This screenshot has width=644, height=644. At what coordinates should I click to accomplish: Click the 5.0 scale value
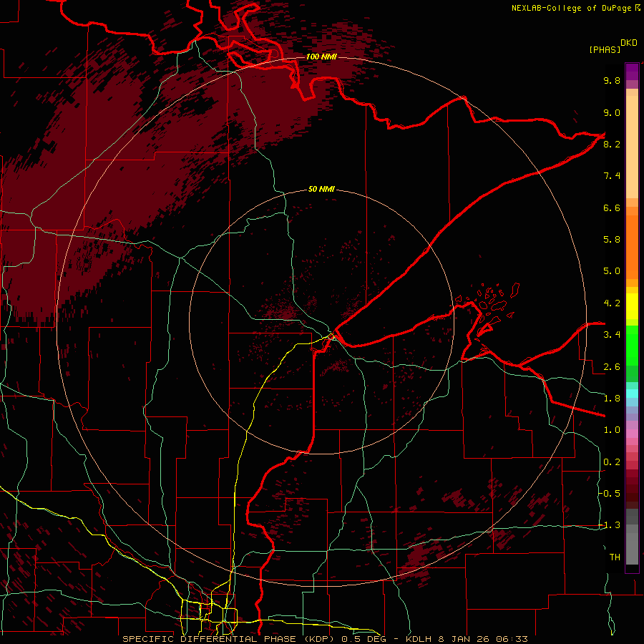click(612, 271)
